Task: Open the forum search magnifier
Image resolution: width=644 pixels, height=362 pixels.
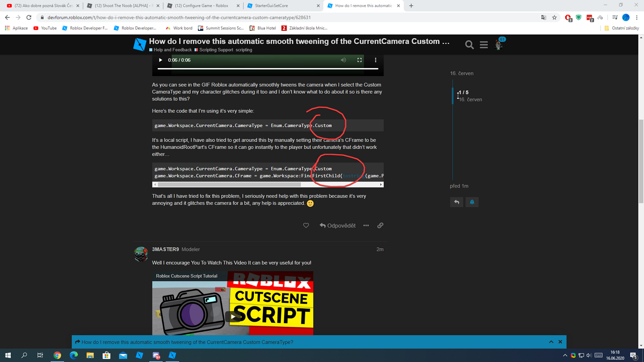Action: (469, 44)
